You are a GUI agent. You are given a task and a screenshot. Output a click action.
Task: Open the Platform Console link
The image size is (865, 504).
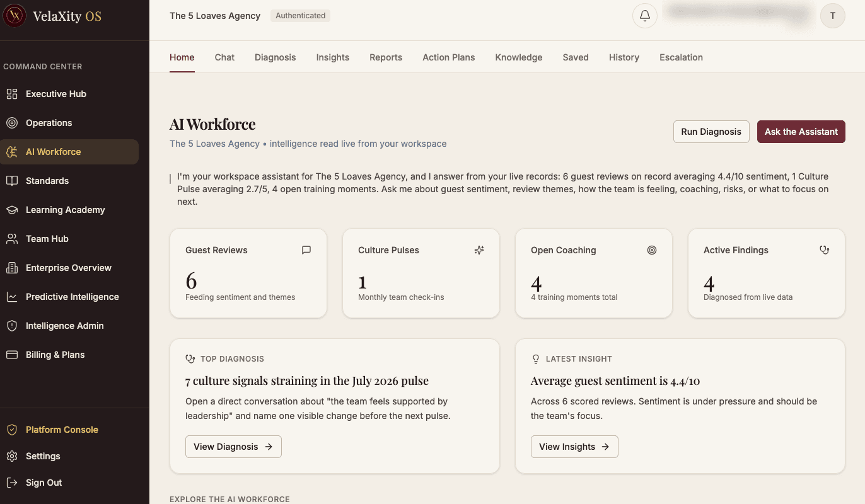coord(69,430)
